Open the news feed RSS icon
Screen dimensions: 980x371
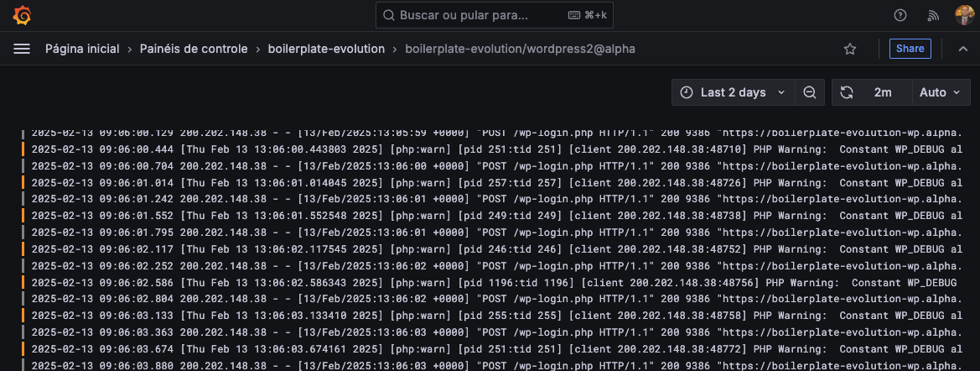[933, 16]
